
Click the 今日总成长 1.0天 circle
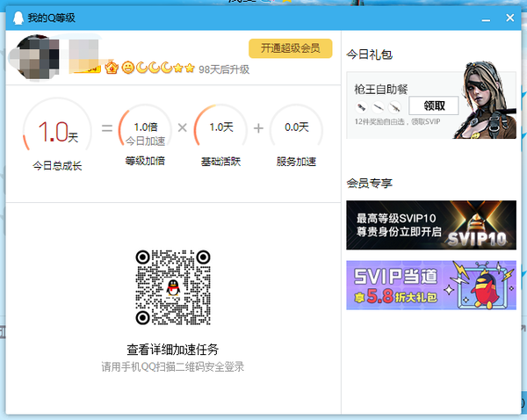(x=57, y=132)
